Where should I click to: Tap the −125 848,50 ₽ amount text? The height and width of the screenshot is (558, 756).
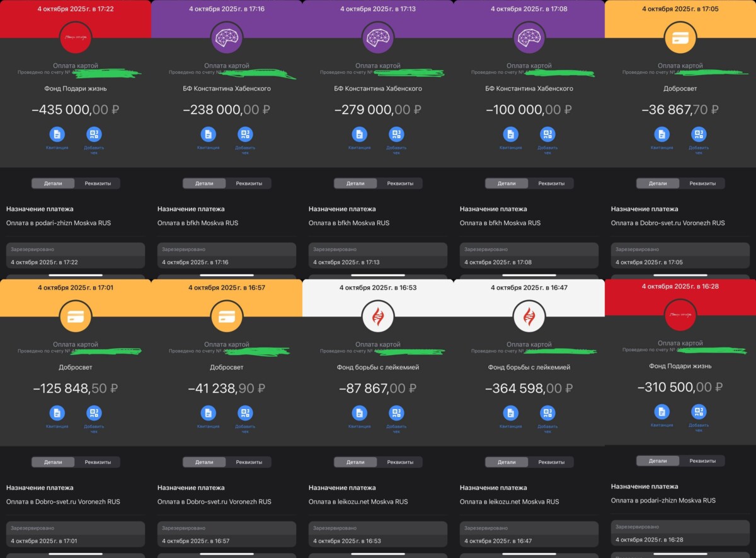point(76,389)
